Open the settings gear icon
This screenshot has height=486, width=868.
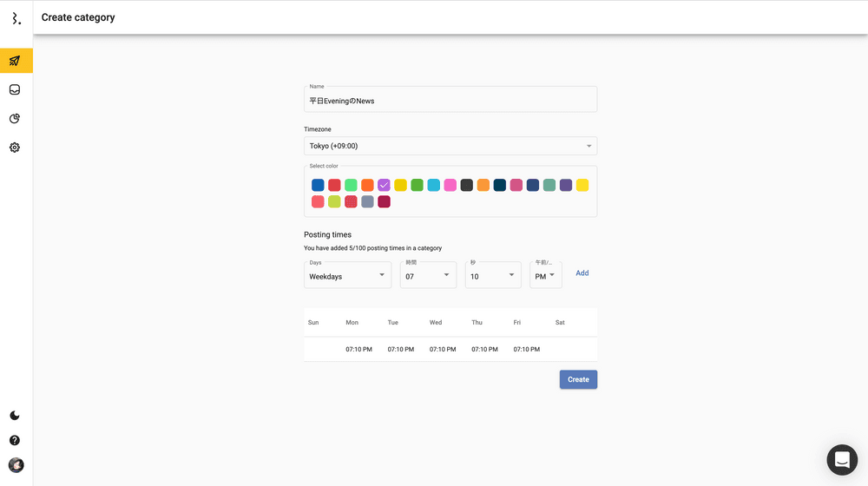[15, 148]
